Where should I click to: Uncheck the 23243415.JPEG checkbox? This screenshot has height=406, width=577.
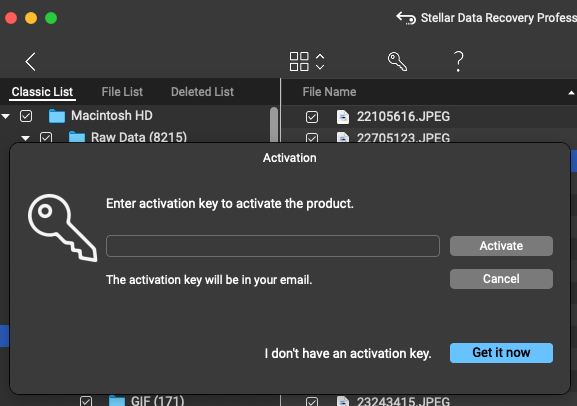click(x=312, y=401)
